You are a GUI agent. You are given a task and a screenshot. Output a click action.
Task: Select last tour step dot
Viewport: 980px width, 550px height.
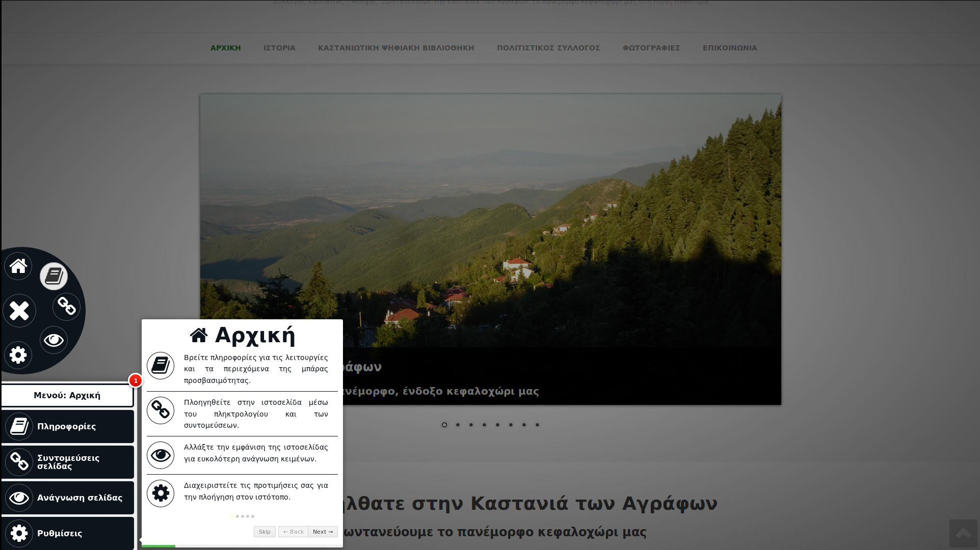click(253, 516)
